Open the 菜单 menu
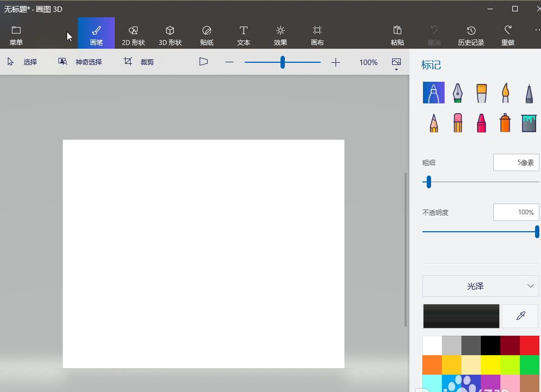 click(x=16, y=36)
